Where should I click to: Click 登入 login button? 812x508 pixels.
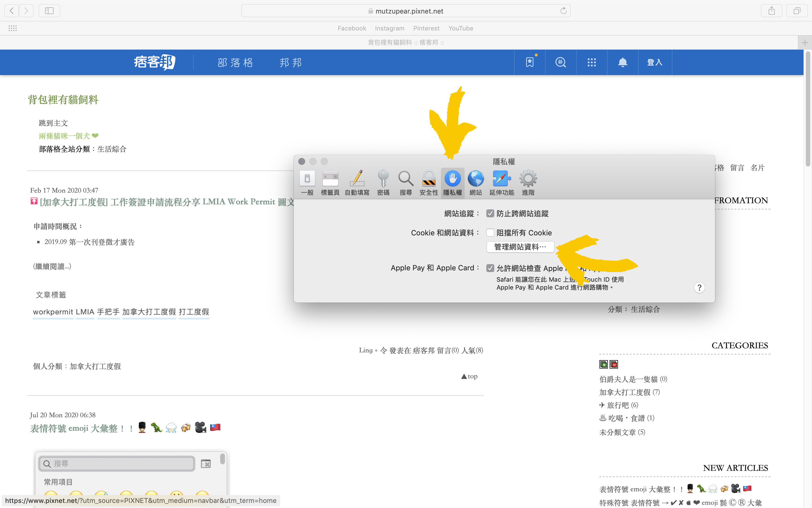[x=655, y=62]
